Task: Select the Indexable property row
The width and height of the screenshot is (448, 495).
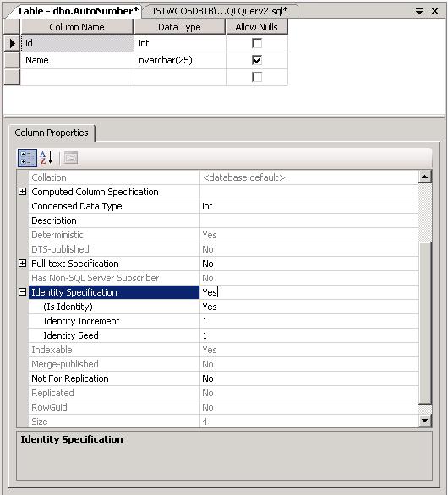Action: [114, 350]
